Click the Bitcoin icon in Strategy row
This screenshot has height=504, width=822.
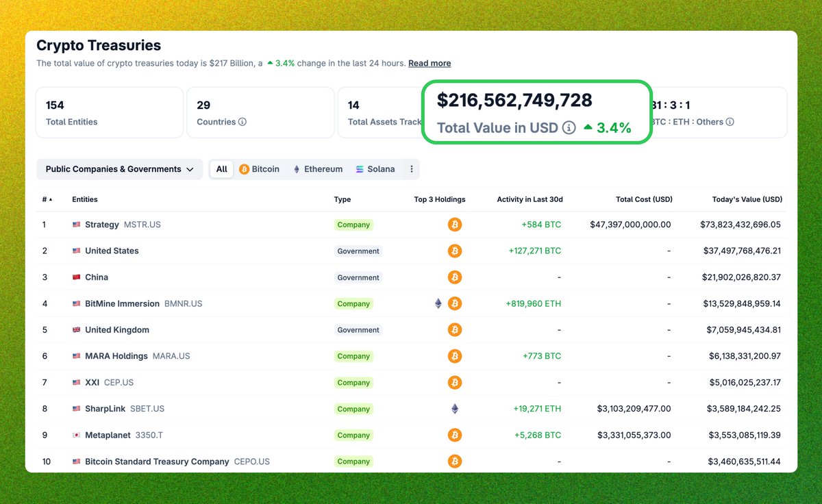click(455, 225)
